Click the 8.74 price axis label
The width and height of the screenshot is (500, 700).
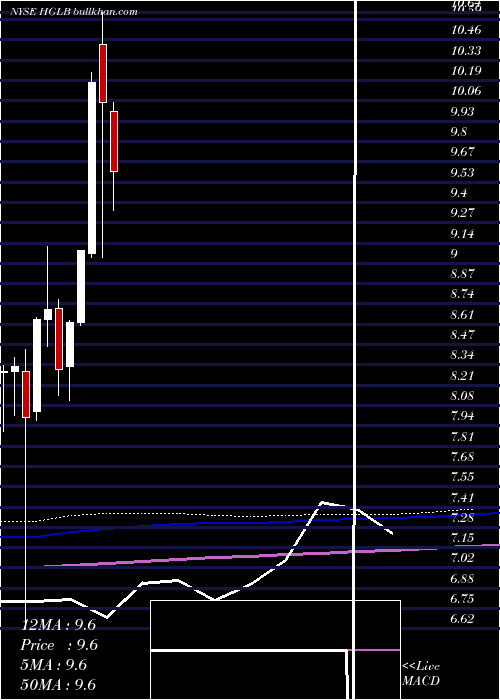(463, 294)
